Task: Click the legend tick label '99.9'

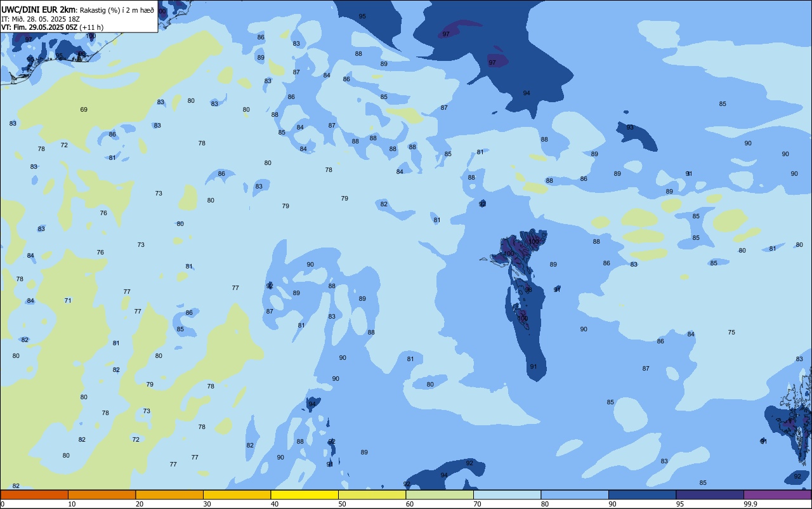Action: 750,504
